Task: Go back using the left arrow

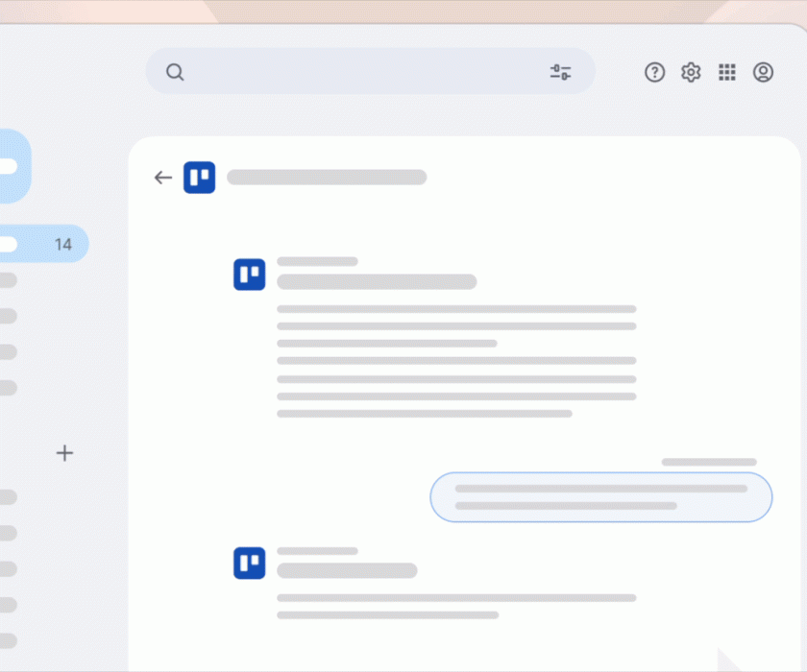Action: tap(163, 178)
